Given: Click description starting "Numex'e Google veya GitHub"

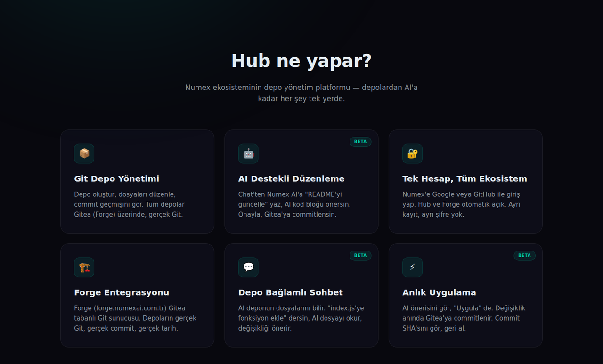Looking at the screenshot, I should [x=461, y=204].
